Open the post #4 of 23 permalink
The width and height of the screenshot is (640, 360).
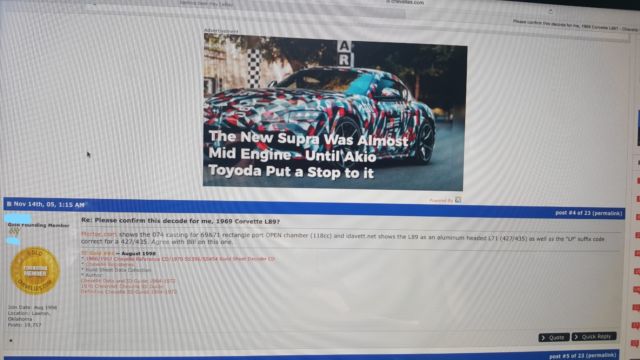tap(589, 213)
